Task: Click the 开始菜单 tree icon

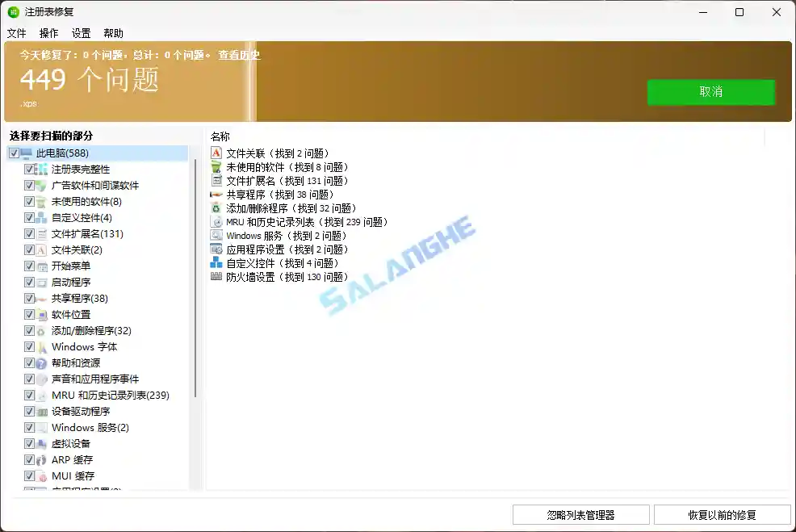Action: (x=42, y=266)
